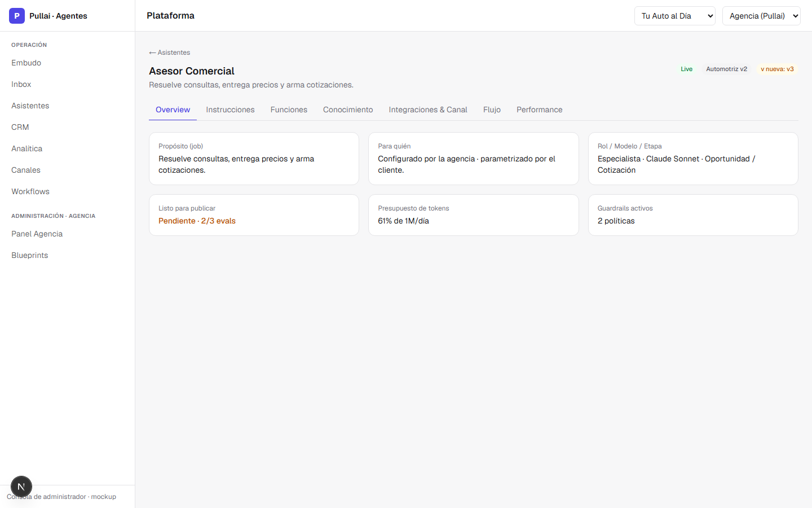This screenshot has height=508, width=812.
Task: Click the '2 políticas' guardrails value
Action: [616, 221]
